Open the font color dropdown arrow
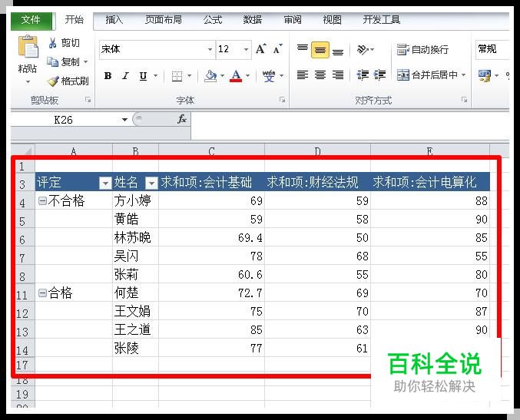Image resolution: width=520 pixels, height=420 pixels. click(x=248, y=76)
